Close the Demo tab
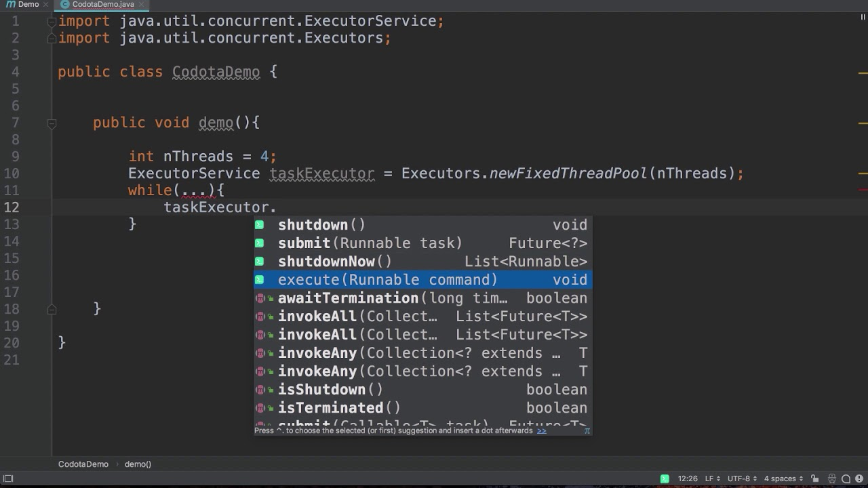Viewport: 868px width, 488px height. (46, 4)
